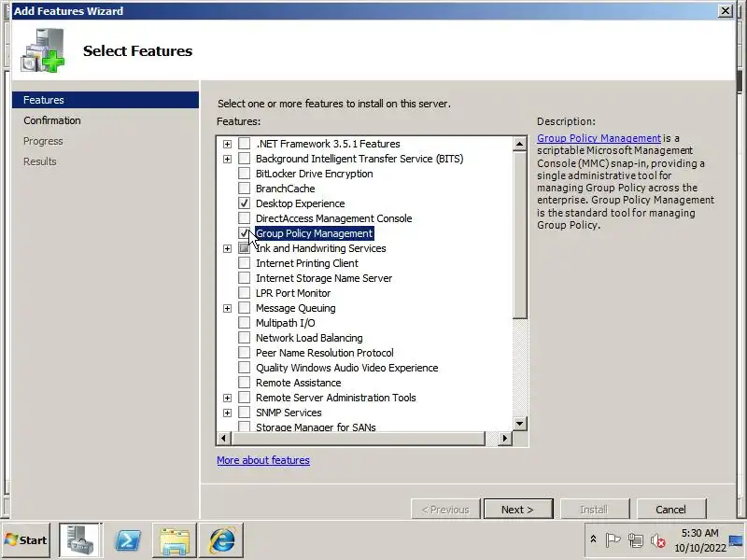Open the More about features link

pos(263,460)
